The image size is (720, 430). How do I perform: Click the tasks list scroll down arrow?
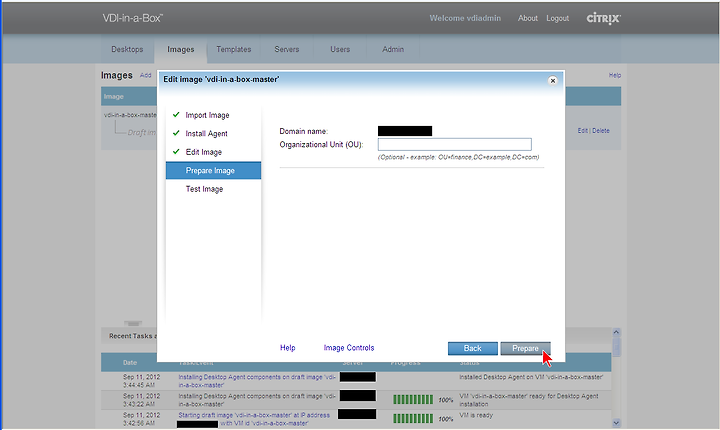click(x=616, y=422)
